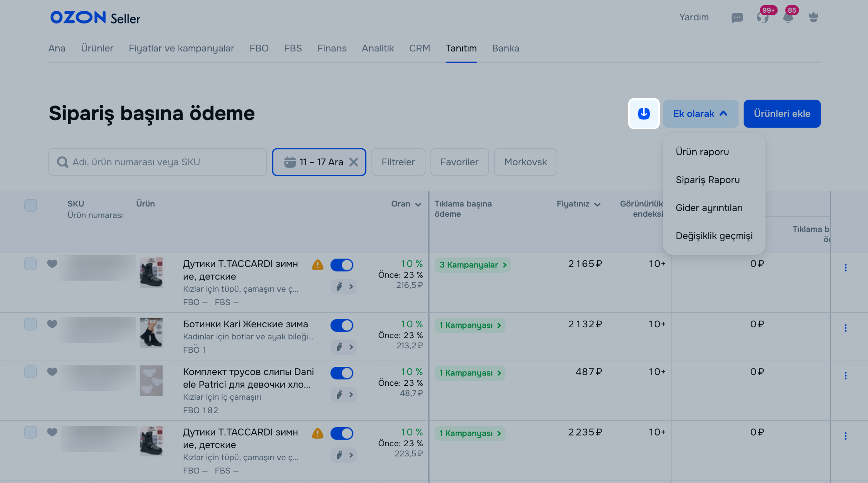Click warning icon on first Дутики product
The width and height of the screenshot is (868, 483).
coord(317,265)
